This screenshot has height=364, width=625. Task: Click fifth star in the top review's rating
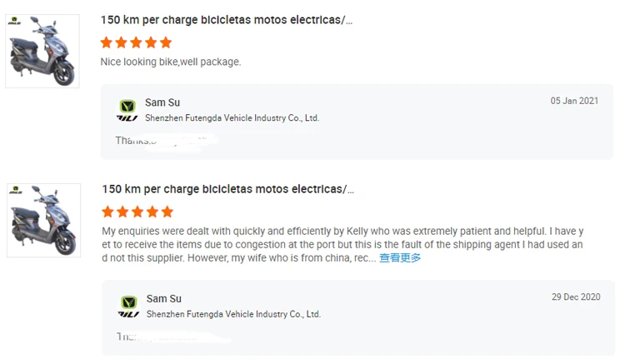point(166,42)
